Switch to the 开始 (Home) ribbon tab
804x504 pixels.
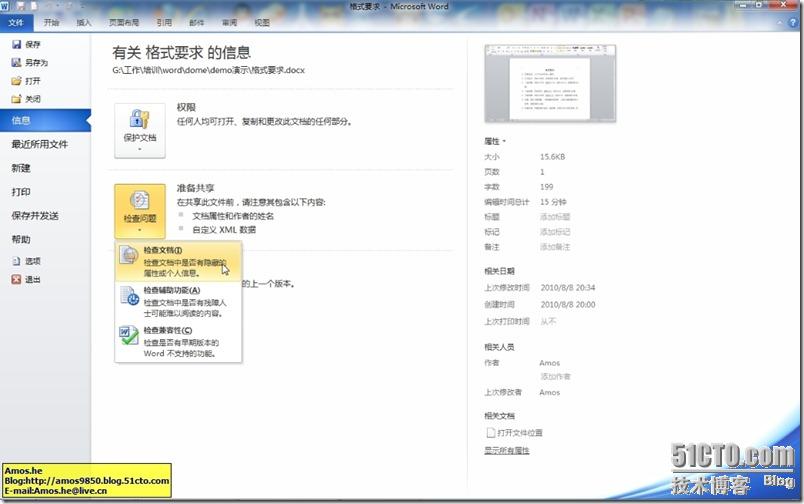tap(51, 23)
